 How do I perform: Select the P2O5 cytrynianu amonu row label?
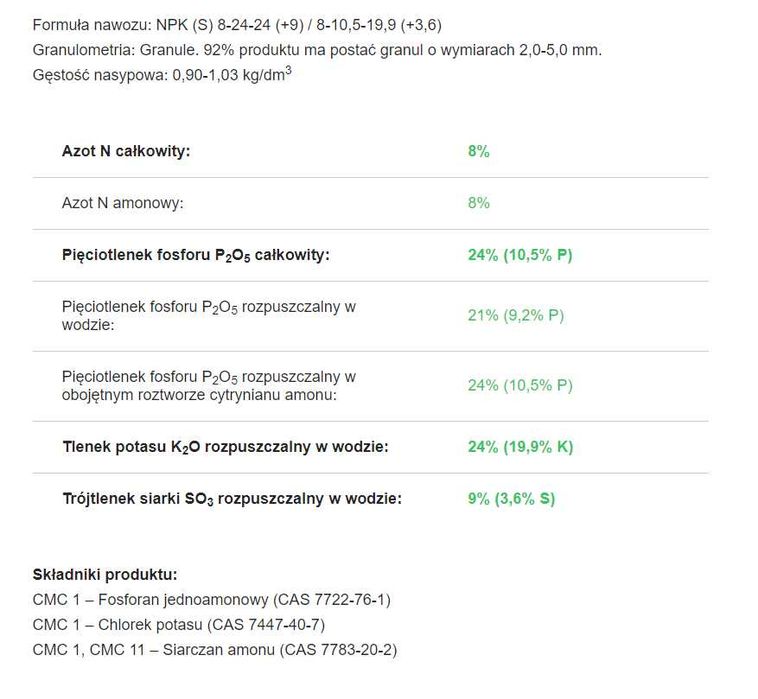tap(208, 385)
